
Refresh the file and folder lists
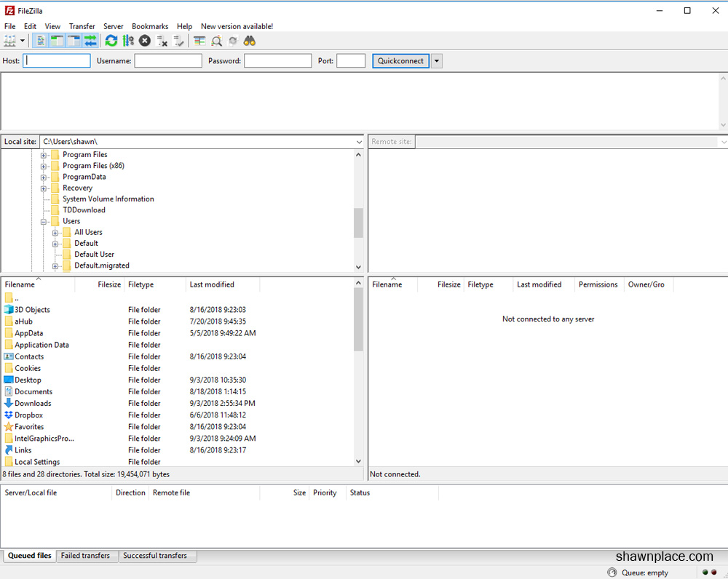(x=111, y=41)
